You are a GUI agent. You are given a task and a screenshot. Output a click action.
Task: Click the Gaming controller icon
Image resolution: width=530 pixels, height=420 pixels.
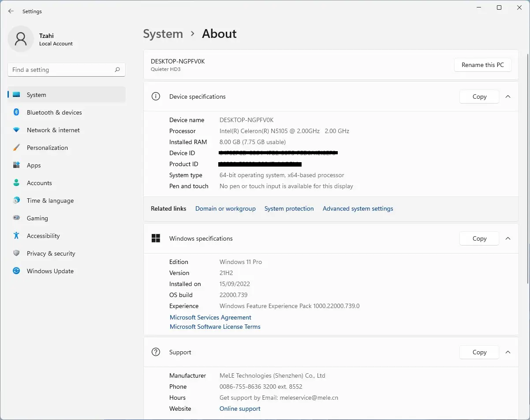tap(16, 218)
